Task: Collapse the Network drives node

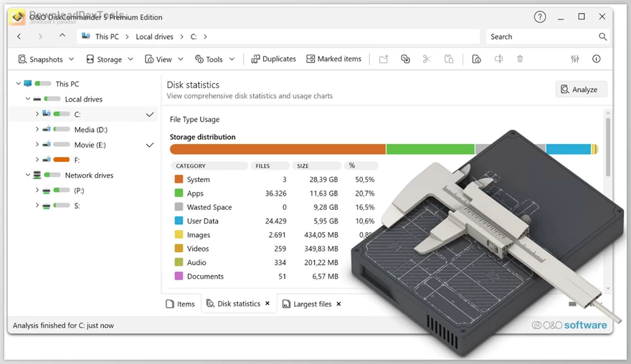Action: 28,175
